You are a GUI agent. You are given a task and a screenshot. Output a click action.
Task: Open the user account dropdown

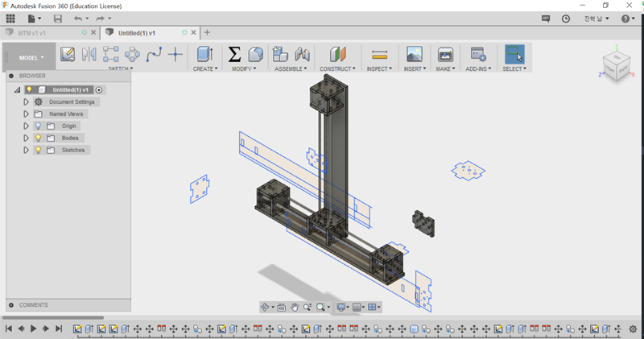pyautogui.click(x=597, y=19)
